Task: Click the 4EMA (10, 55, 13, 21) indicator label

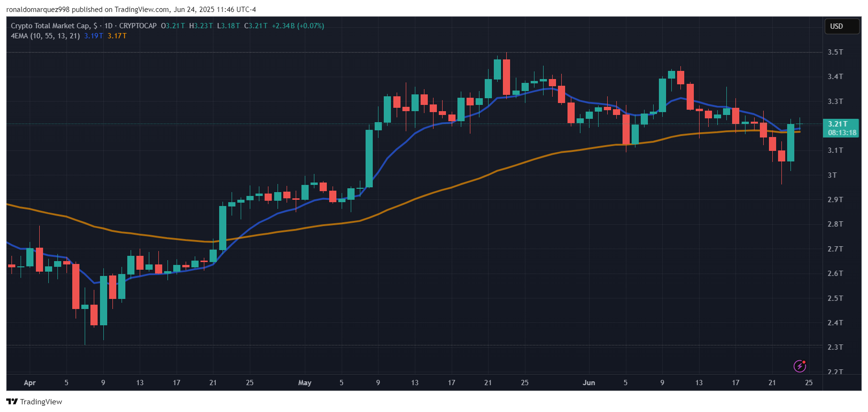Action: point(45,36)
